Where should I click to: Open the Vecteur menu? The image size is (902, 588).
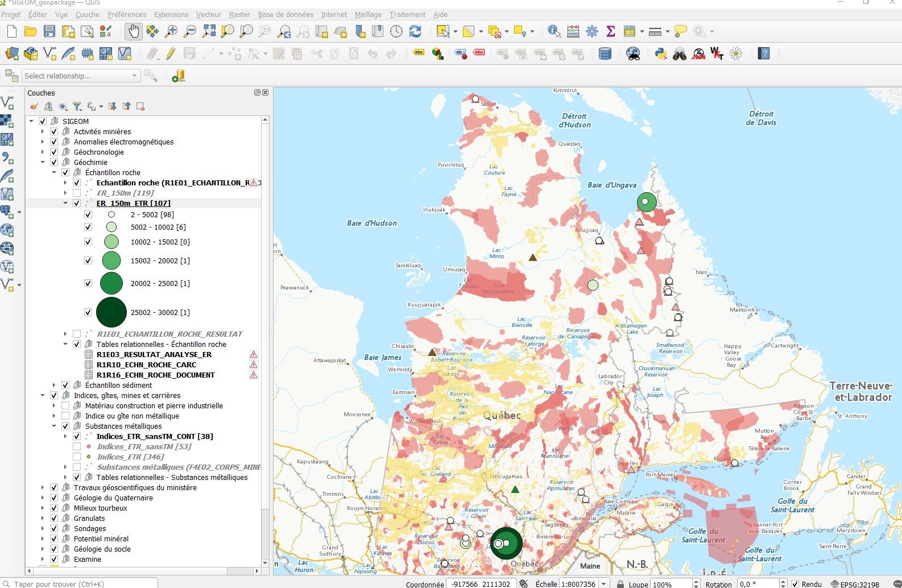(x=209, y=14)
